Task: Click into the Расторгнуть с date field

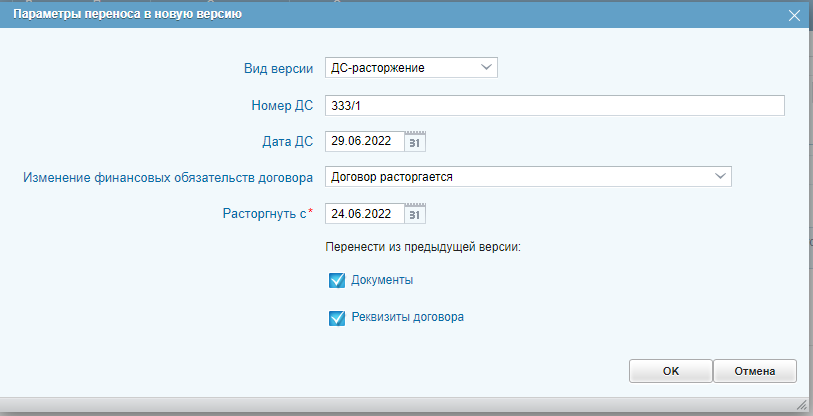Action: point(364,213)
